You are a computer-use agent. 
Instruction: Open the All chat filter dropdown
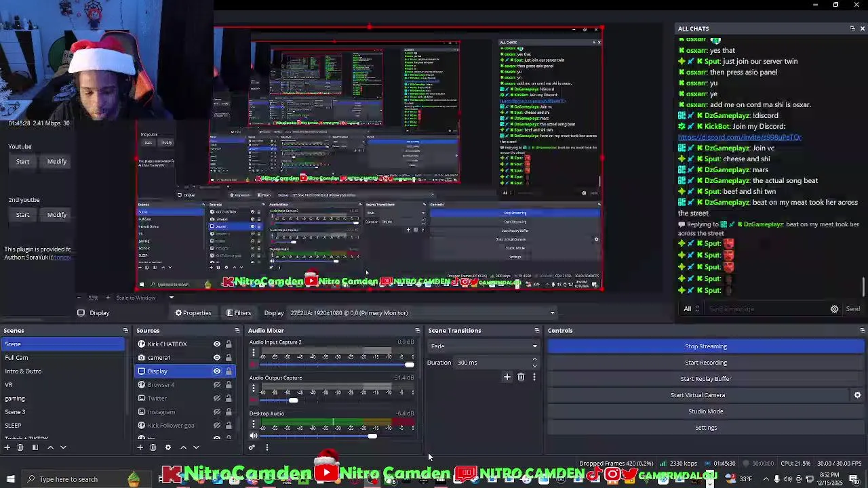(x=691, y=309)
